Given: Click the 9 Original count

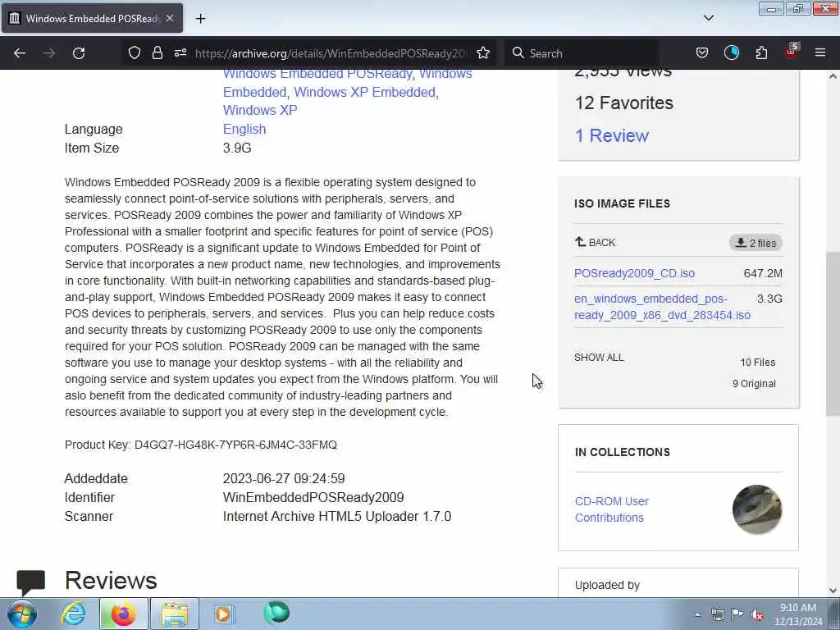Looking at the screenshot, I should [754, 384].
